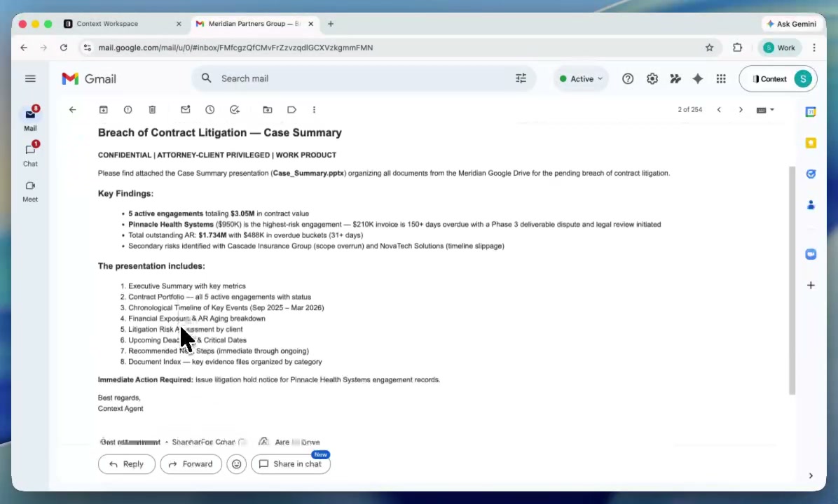The width and height of the screenshot is (838, 504).
Task: Open a new browser tab
Action: (331, 24)
